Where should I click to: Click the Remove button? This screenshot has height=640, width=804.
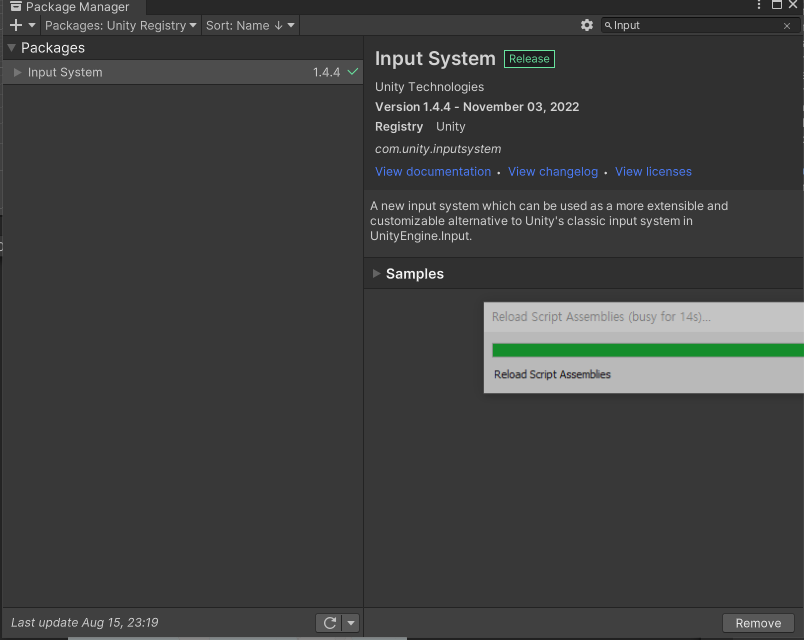tap(758, 623)
